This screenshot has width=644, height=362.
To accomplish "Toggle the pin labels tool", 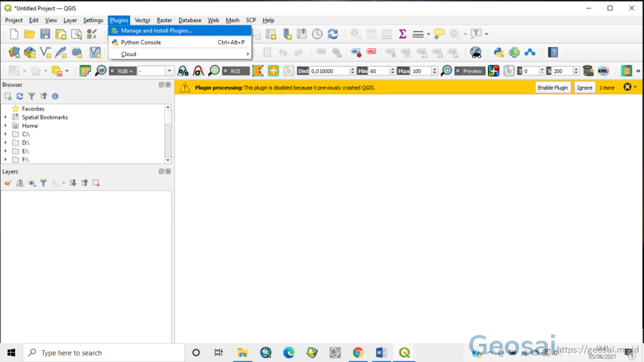I will [356, 52].
